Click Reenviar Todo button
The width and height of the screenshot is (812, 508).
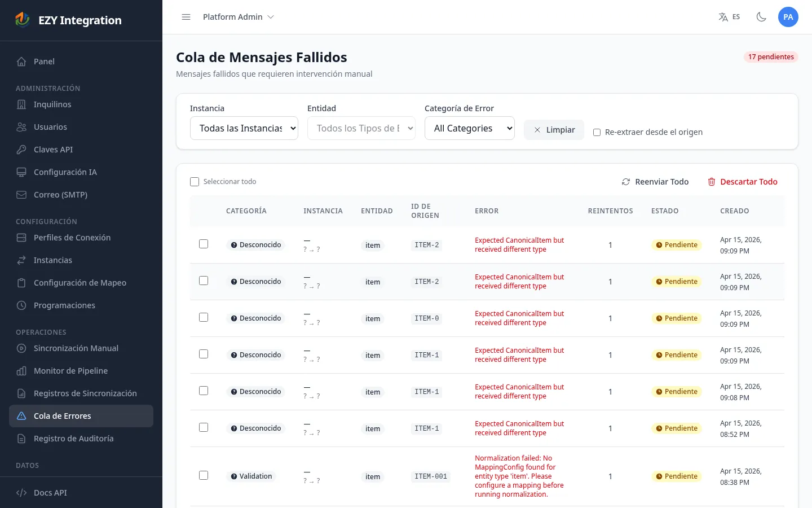click(655, 182)
